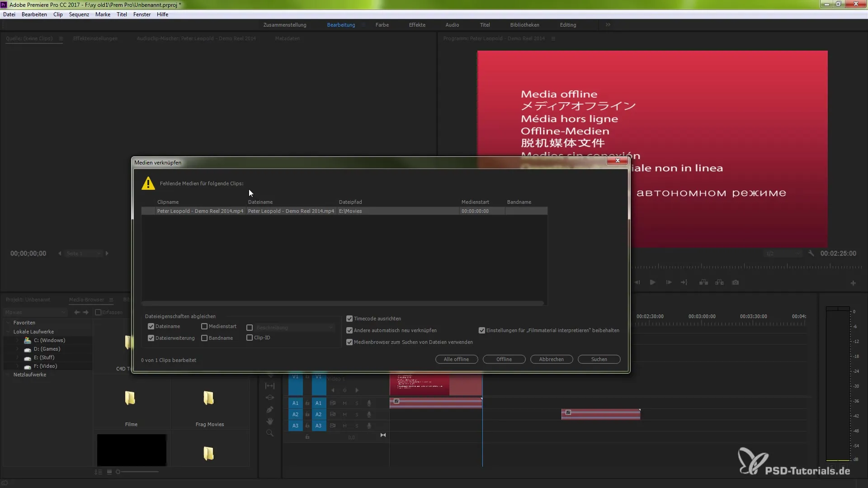Click the Export Frame camera icon

tap(736, 282)
